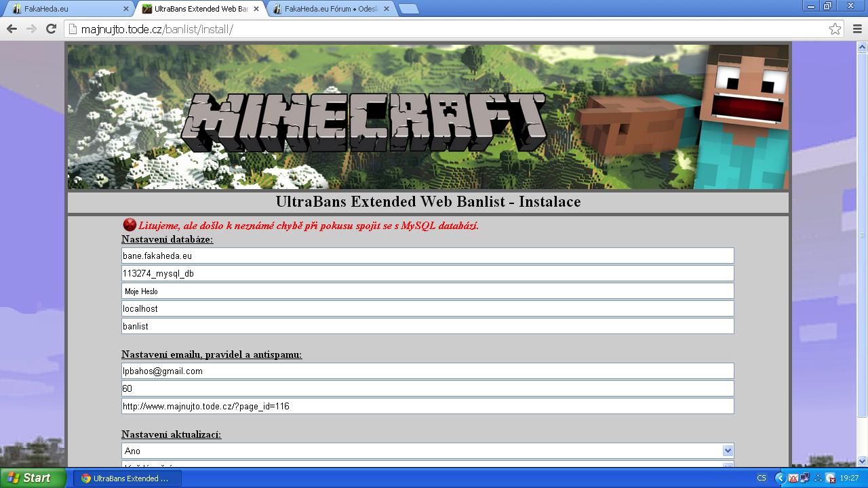Click the browser forward arrow
The width and height of the screenshot is (868, 488).
(31, 29)
